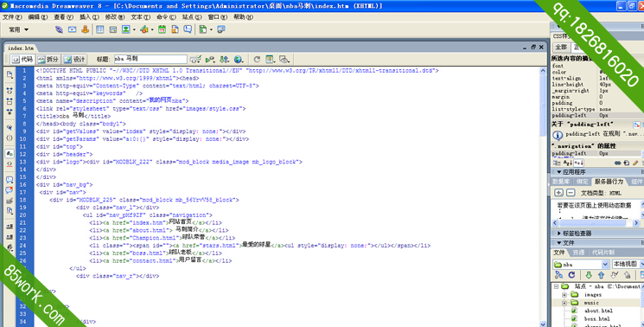Viewport: 644px width, 327px height.
Task: Insert a comment icon
Action: [188, 29]
